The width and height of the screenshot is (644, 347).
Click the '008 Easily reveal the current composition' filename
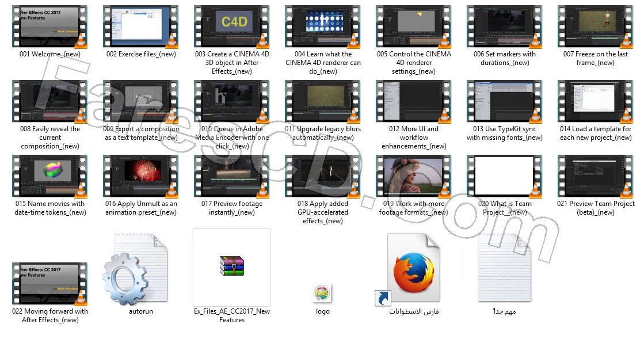pos(50,138)
